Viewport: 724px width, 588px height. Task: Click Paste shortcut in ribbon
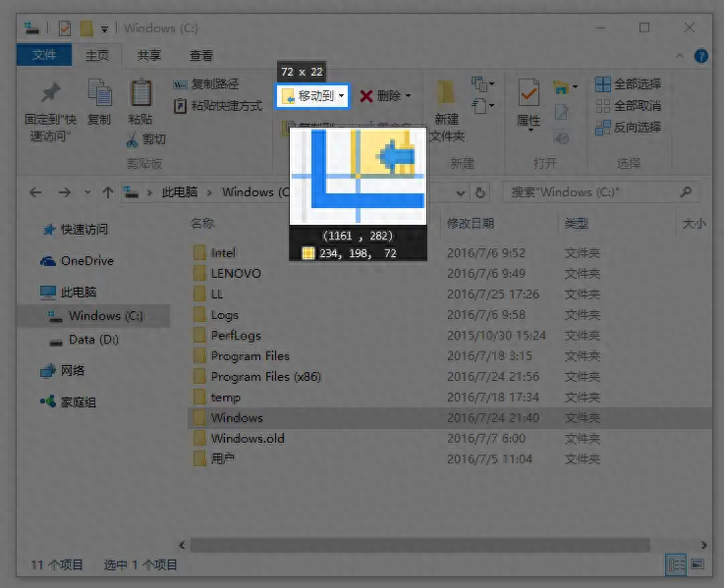pyautogui.click(x=218, y=106)
